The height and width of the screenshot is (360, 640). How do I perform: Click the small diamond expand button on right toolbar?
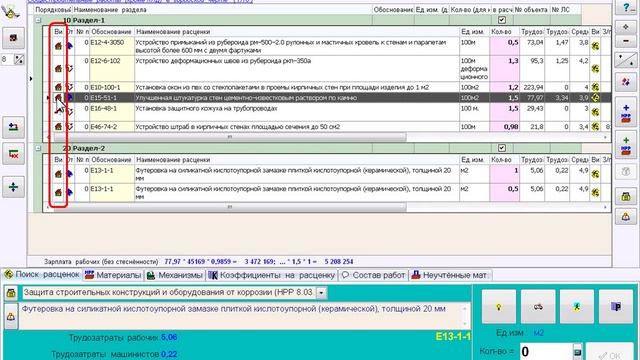click(626, 27)
